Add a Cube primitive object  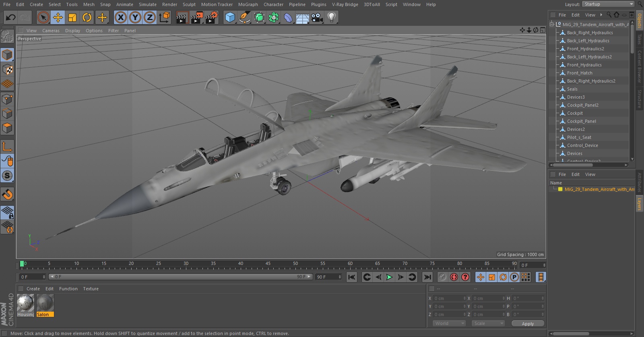[230, 17]
